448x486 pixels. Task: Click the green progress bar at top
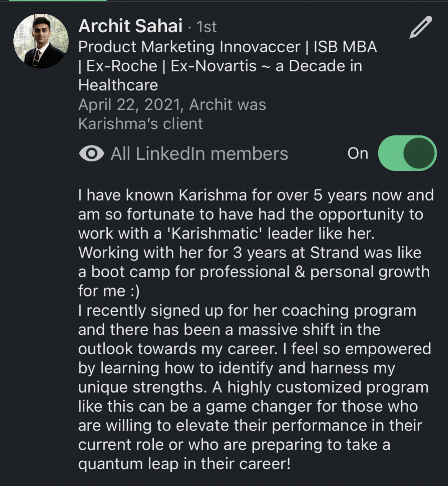click(57, 1)
